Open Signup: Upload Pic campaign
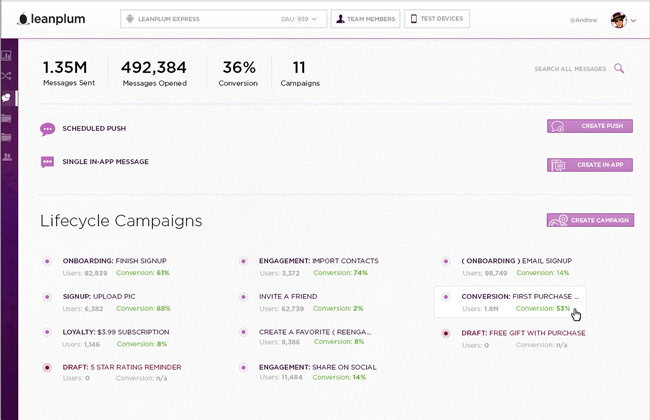This screenshot has height=420, width=650. 99,296
